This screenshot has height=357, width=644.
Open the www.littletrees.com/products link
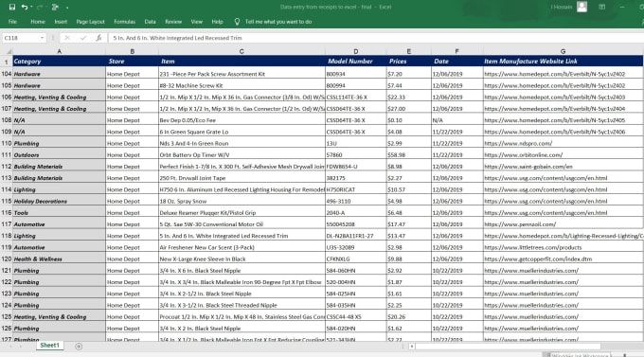[x=532, y=248]
